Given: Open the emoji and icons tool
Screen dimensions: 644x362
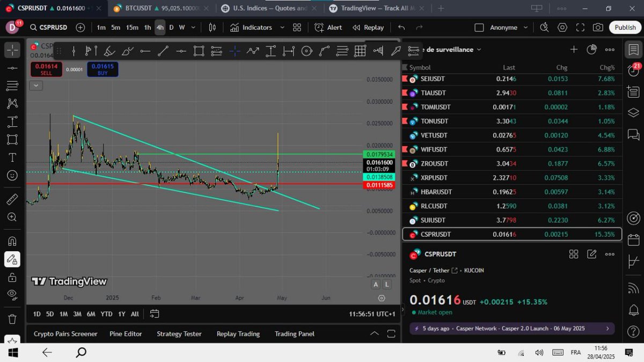Looking at the screenshot, I should tap(12, 176).
